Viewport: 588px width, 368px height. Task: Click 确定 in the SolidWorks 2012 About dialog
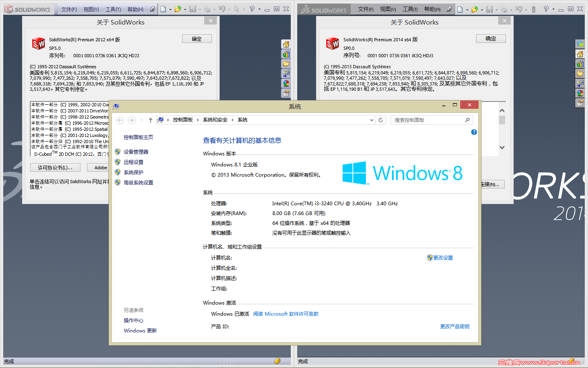click(197, 39)
